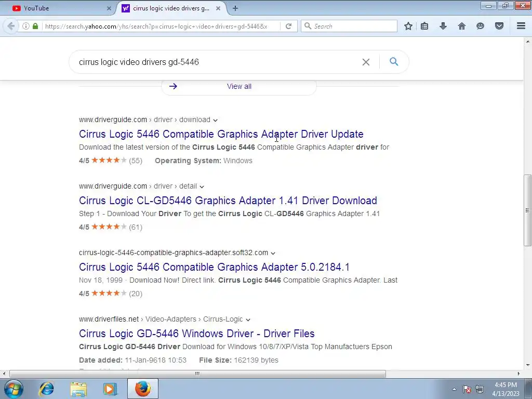Expand dropdown next to driverfiles.net Cirrus-Logic

click(x=248, y=320)
